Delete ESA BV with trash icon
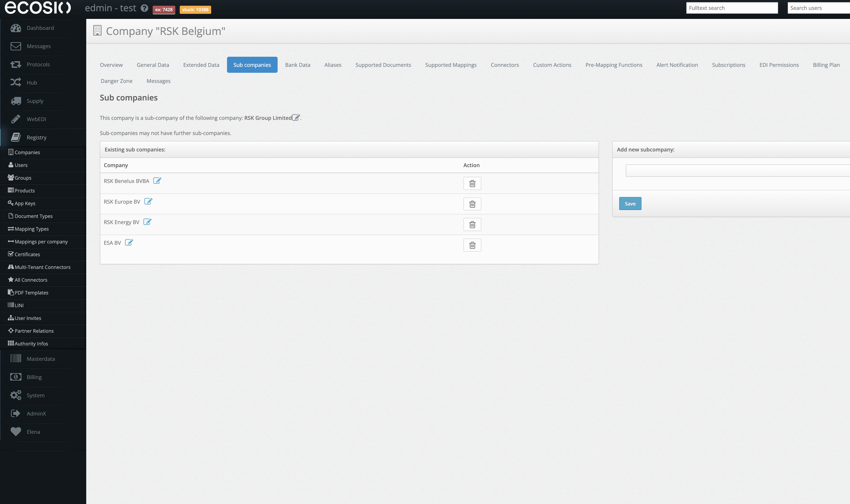This screenshot has height=504, width=850. (x=472, y=245)
